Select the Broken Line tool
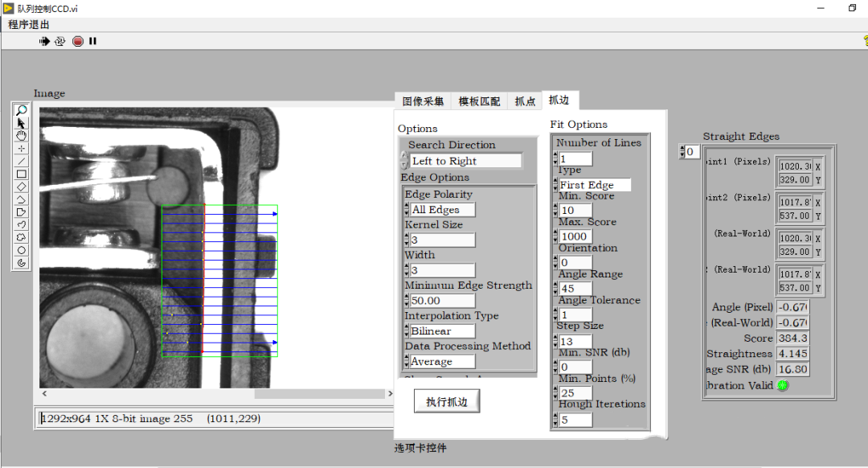Screen dimensions: 868x468 pyautogui.click(x=21, y=199)
